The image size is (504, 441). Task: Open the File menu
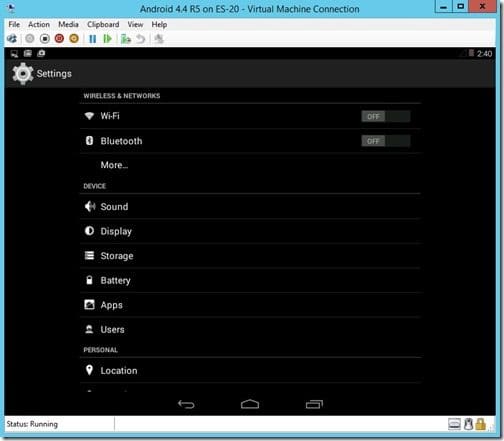(14, 24)
